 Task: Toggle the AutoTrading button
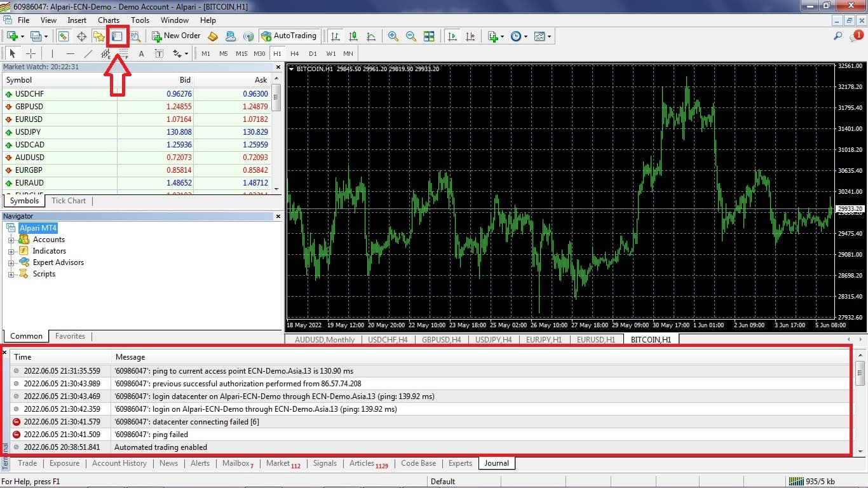point(288,36)
